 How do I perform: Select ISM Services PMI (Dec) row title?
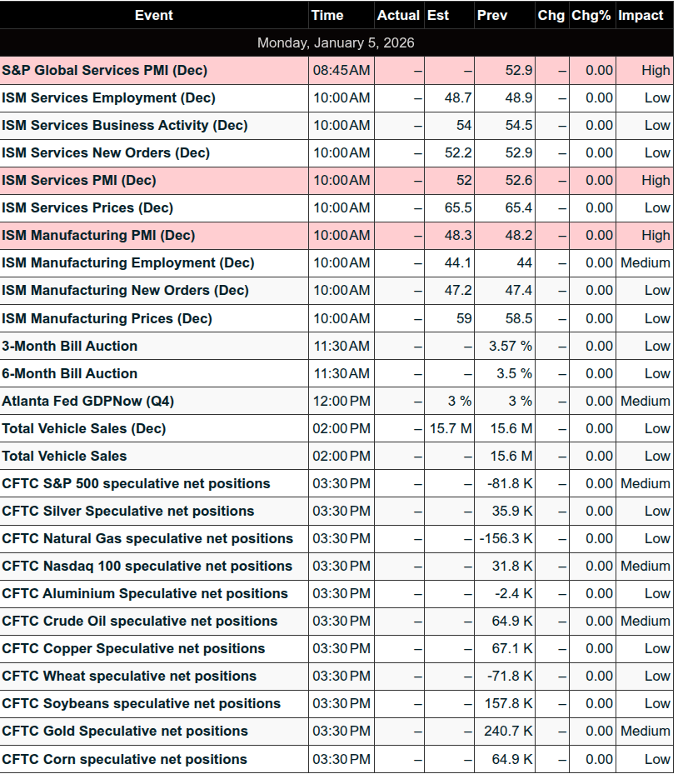tap(79, 181)
